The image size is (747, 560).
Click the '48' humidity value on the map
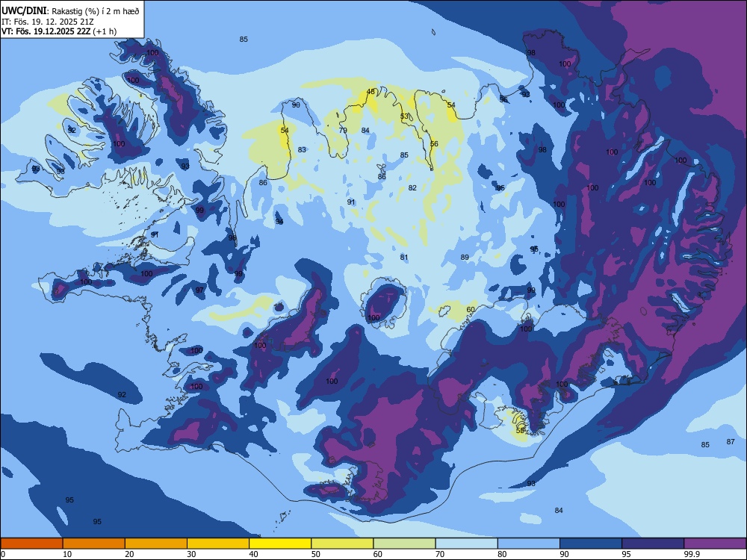[x=371, y=91]
